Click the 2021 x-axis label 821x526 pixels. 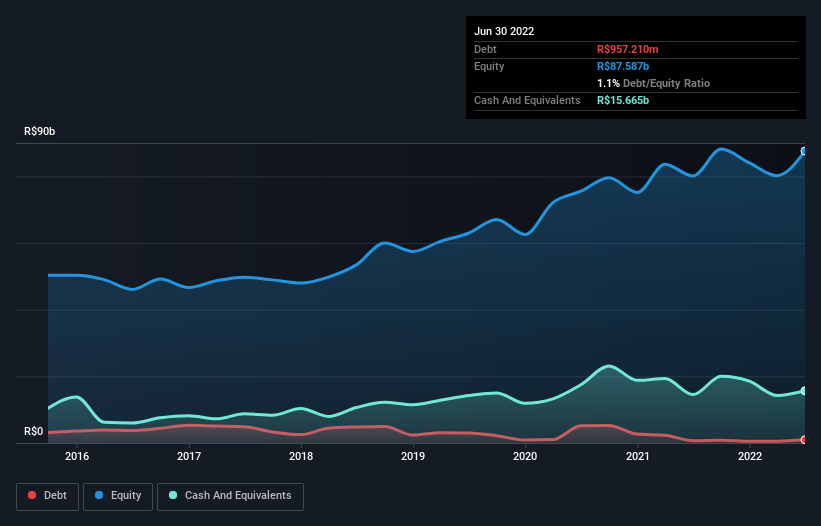638,456
